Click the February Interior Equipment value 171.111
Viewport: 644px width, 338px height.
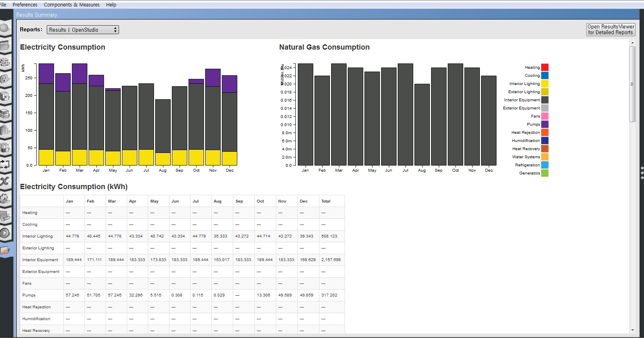click(94, 260)
